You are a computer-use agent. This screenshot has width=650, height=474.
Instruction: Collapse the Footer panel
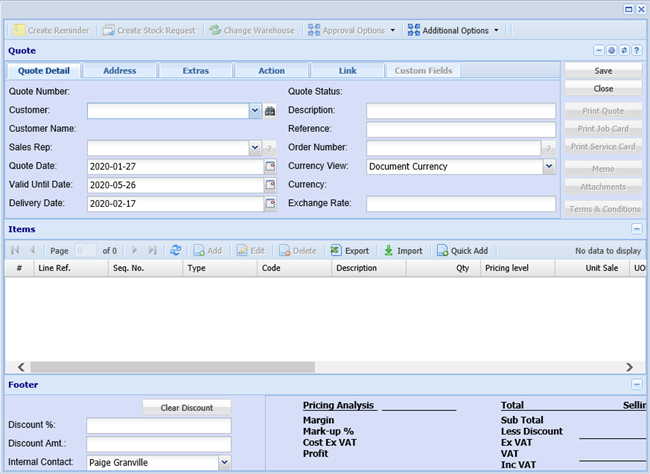point(637,384)
